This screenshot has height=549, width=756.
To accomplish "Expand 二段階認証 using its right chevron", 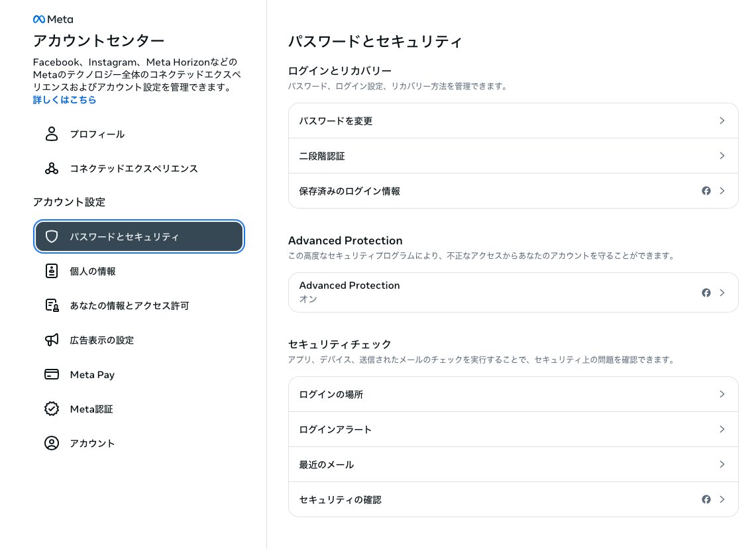I will click(x=722, y=156).
